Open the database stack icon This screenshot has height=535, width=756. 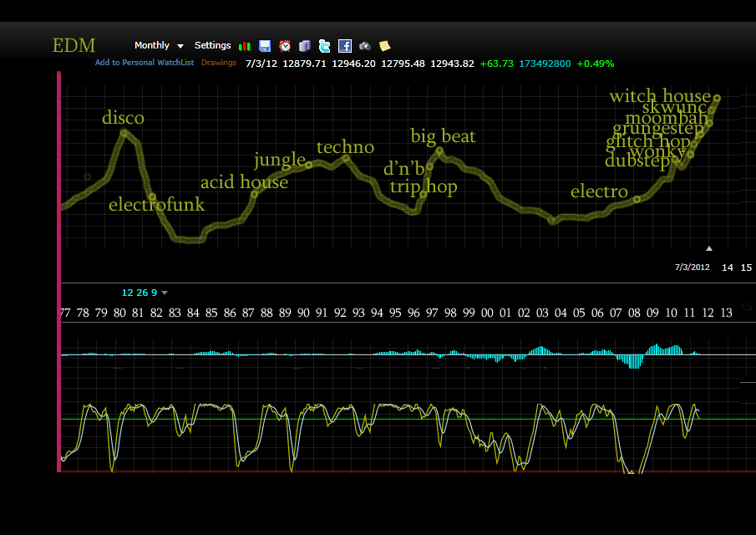[305, 46]
